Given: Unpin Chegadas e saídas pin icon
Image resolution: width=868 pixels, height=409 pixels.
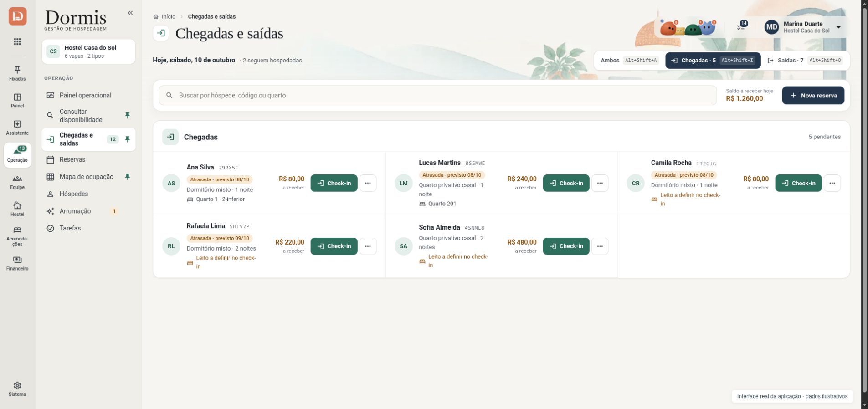Looking at the screenshot, I should pyautogui.click(x=128, y=139).
